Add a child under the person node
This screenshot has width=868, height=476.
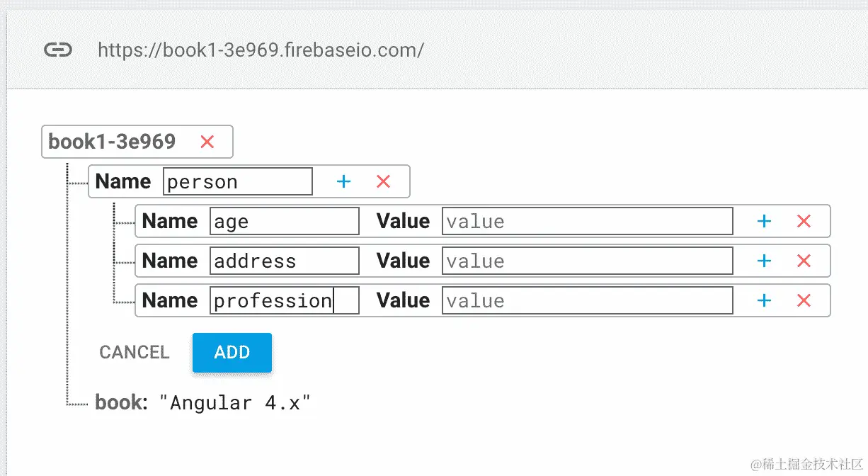(x=343, y=182)
